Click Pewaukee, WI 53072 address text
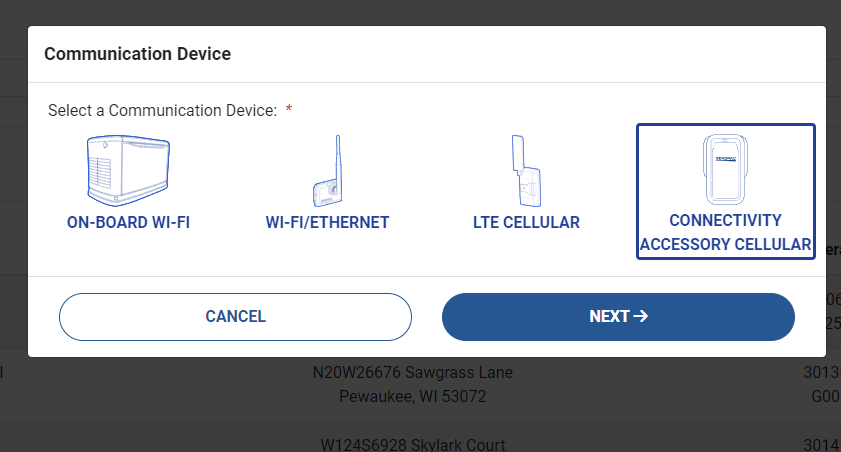Viewport: 841px width, 452px height. [x=412, y=396]
